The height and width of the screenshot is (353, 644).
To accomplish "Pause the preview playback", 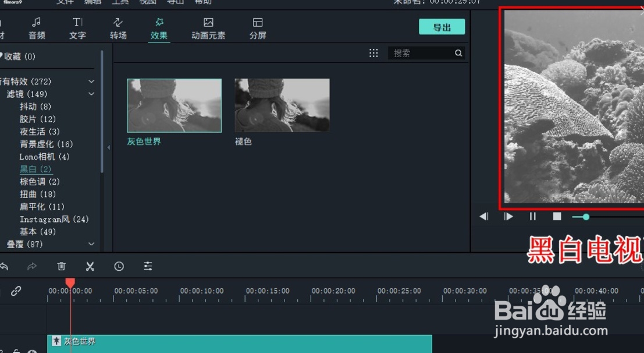I will coord(532,217).
